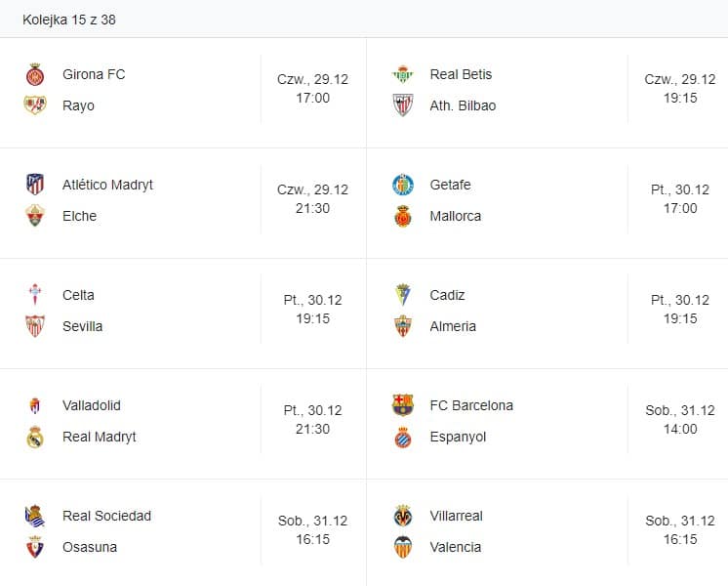Click the Getafe club badge
The image size is (728, 586).
pos(402,185)
